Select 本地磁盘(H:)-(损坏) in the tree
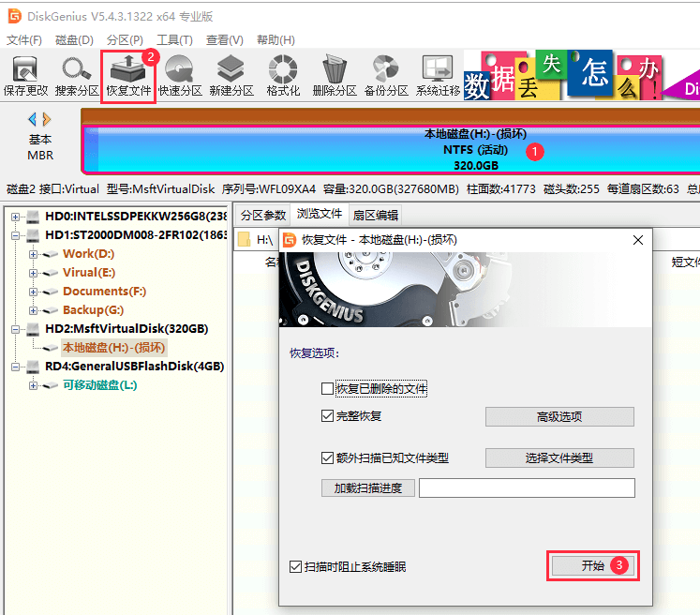Image resolution: width=700 pixels, height=615 pixels. 113,348
